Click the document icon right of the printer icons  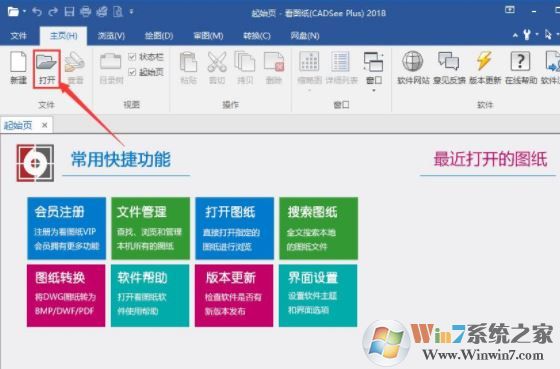point(118,12)
